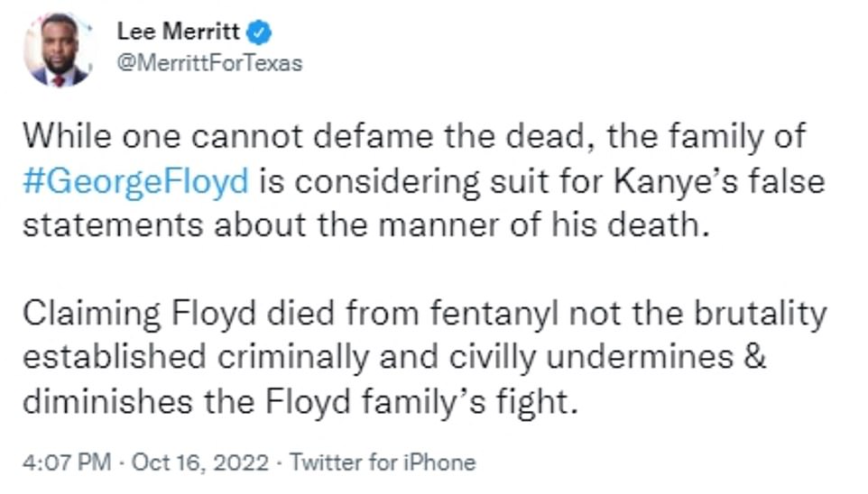Click the line "statements about the manner of his death"
Screen dimensions: 868x494
click(x=361, y=223)
